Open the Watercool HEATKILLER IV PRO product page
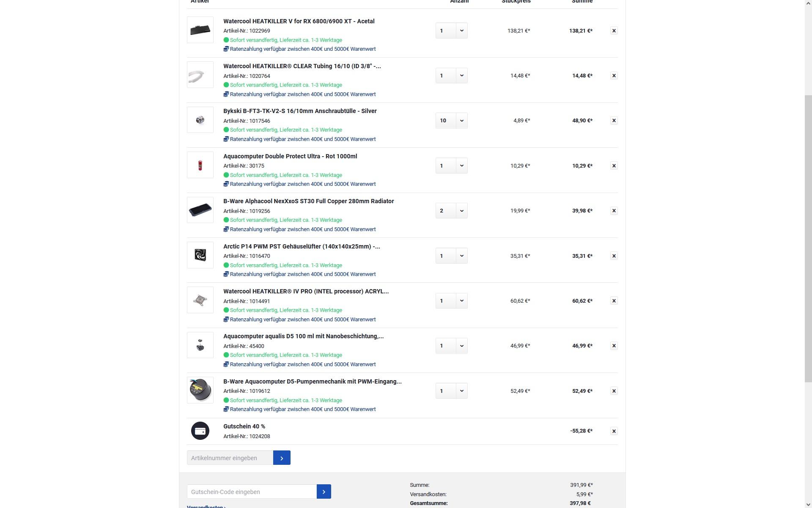Screen dimensions: 812x508 pos(306,292)
